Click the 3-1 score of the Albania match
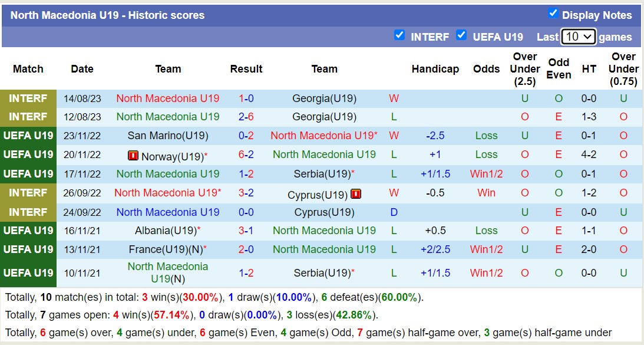Screen dimensions: 644x345 point(246,231)
